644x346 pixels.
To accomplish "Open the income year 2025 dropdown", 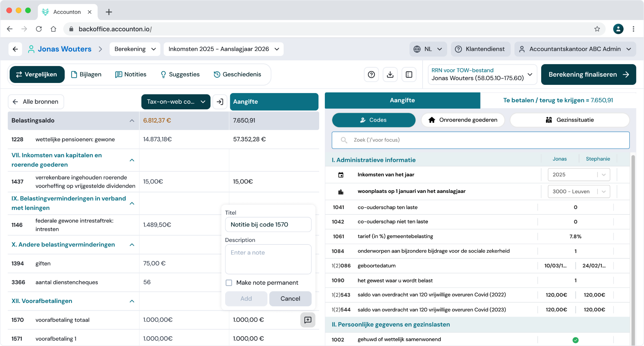I will coord(579,175).
